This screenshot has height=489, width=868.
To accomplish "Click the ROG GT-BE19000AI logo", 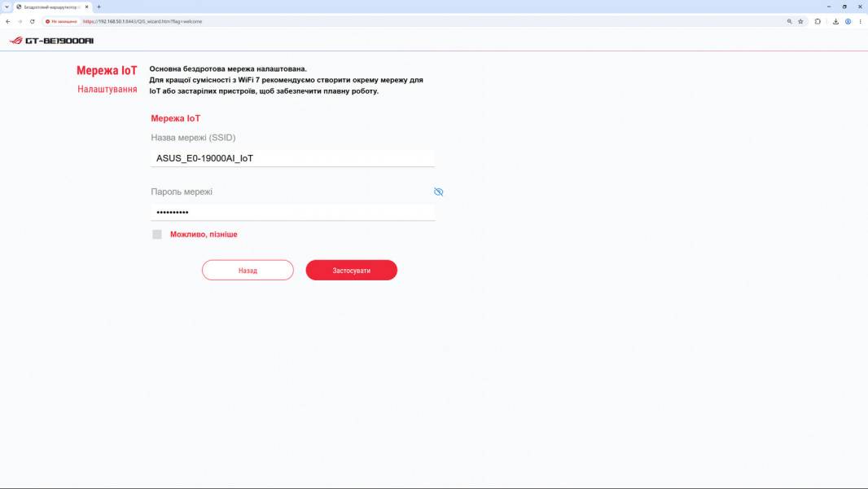I will click(x=51, y=41).
